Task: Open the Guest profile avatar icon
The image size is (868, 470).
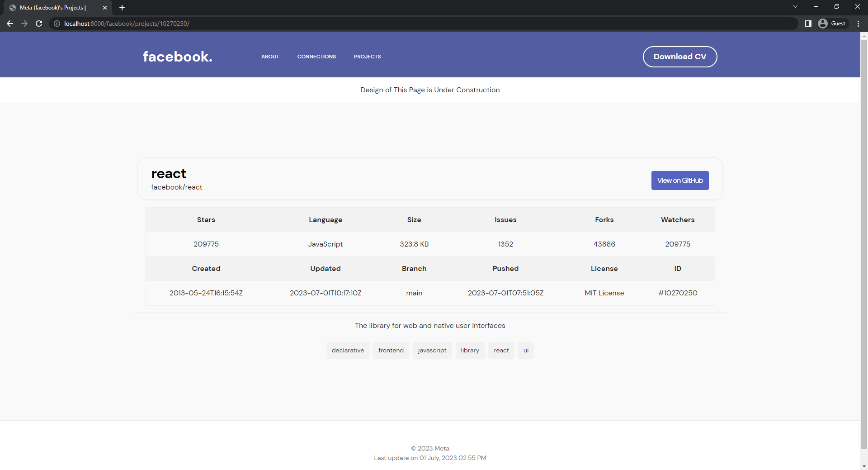Action: (823, 23)
